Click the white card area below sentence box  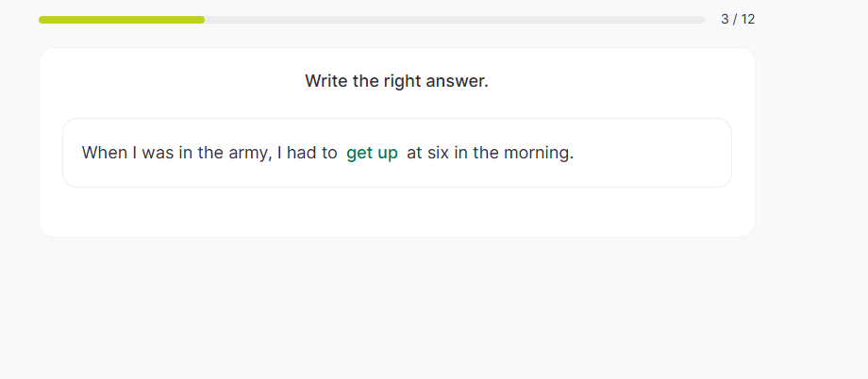(396, 212)
